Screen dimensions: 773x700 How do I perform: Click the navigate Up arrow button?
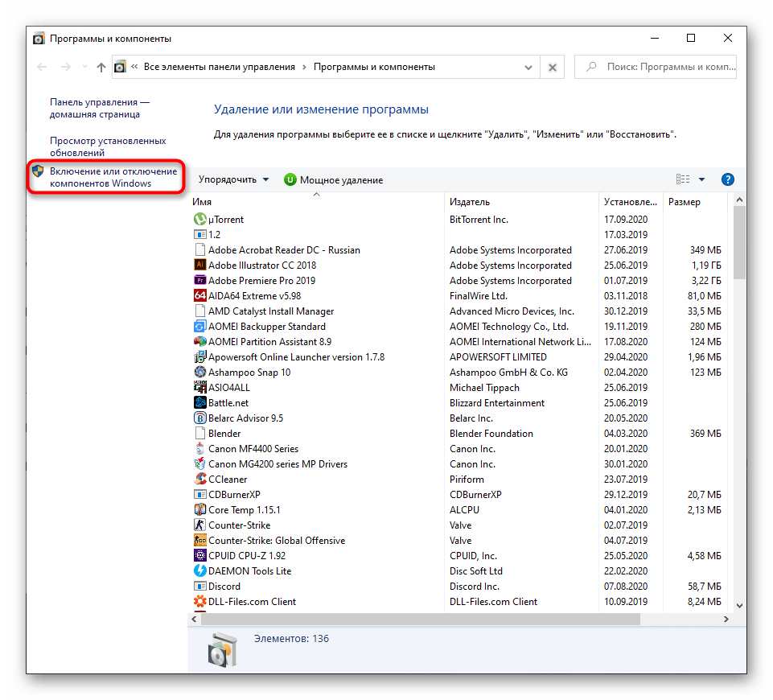101,68
